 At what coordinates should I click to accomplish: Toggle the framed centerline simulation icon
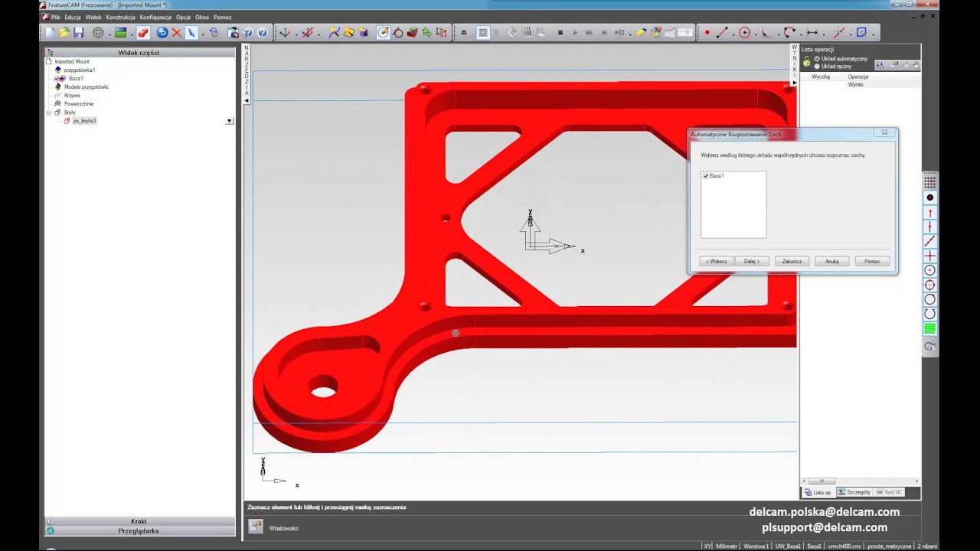tap(482, 33)
